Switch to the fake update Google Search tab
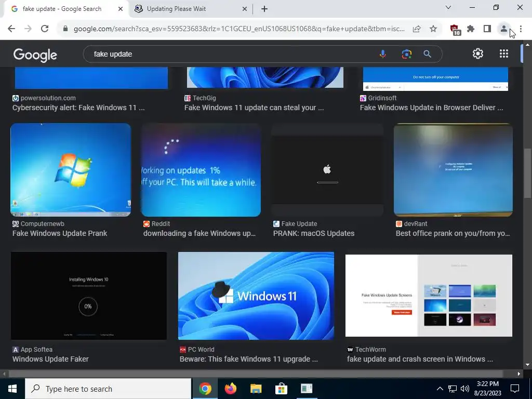 (x=62, y=9)
